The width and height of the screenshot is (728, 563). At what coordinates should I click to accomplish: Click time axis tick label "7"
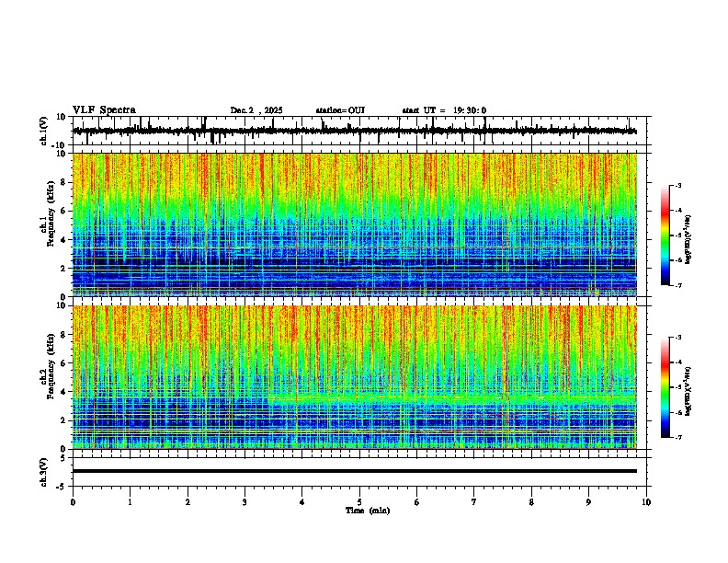(474, 502)
